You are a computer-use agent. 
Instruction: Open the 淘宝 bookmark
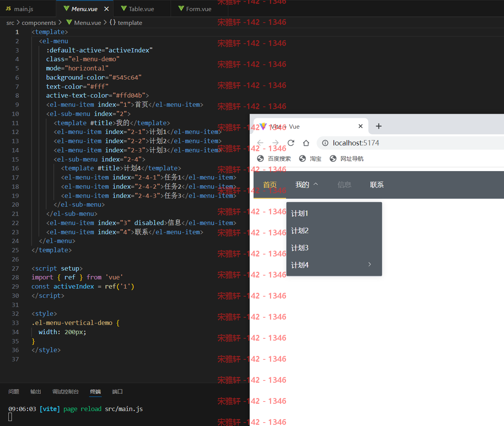coord(315,158)
